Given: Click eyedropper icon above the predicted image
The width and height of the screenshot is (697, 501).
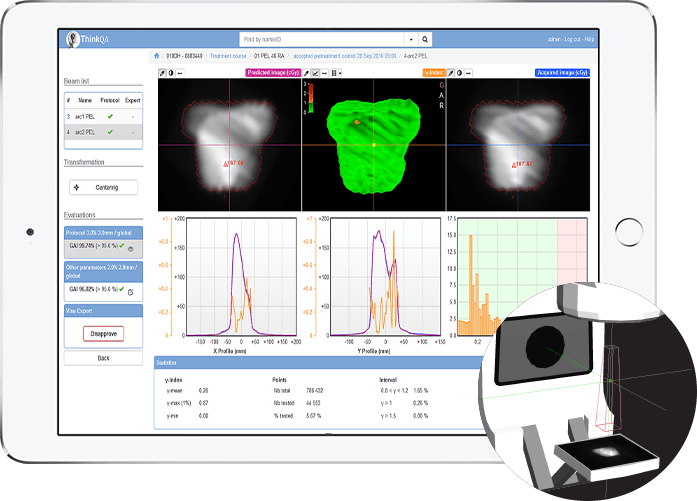Looking at the screenshot, I should [163, 73].
